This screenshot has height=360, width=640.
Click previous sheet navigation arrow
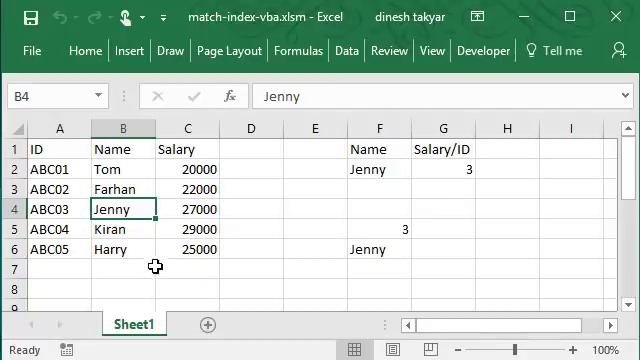pyautogui.click(x=31, y=324)
